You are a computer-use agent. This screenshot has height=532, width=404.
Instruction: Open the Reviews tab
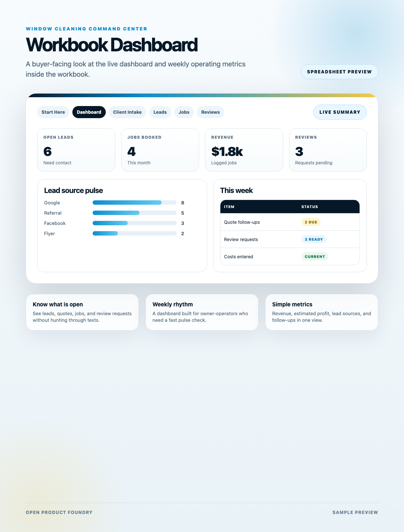tap(210, 112)
